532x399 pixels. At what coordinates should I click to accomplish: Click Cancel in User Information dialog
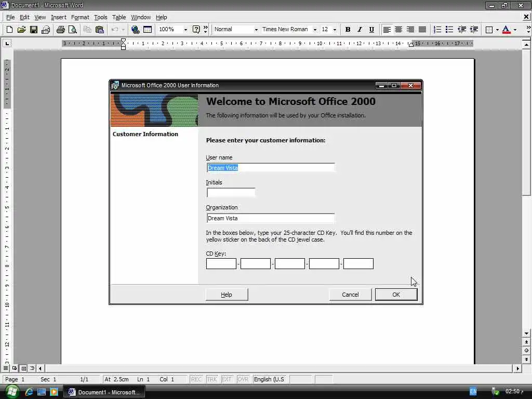coord(350,295)
